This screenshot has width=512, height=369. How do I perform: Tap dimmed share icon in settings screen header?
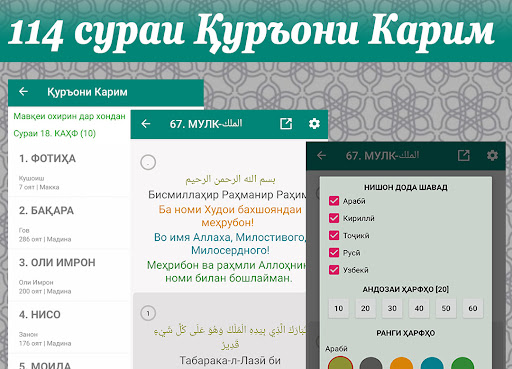tap(463, 155)
